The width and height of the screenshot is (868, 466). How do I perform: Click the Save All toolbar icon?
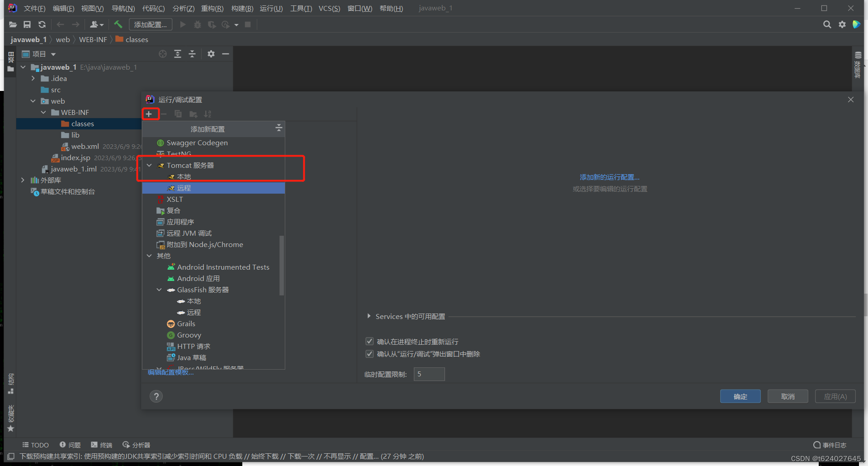pos(27,24)
